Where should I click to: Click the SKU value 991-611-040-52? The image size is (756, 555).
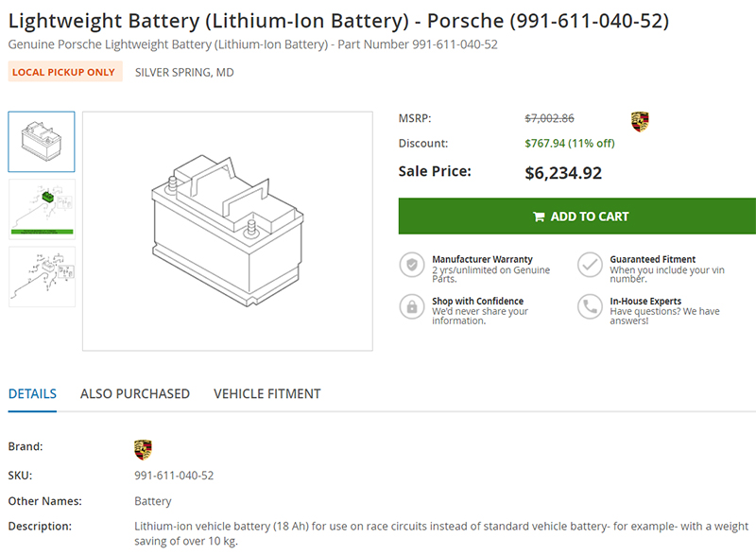(174, 476)
